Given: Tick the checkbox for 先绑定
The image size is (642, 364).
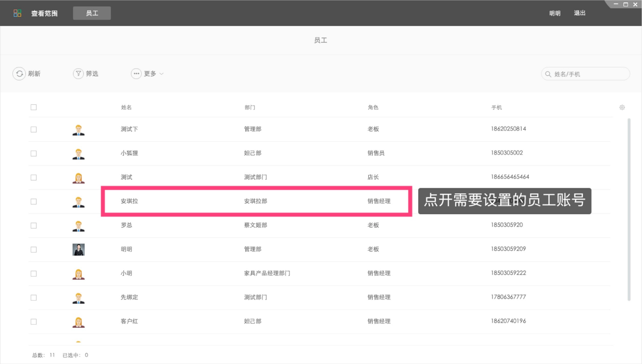Looking at the screenshot, I should click(34, 298).
